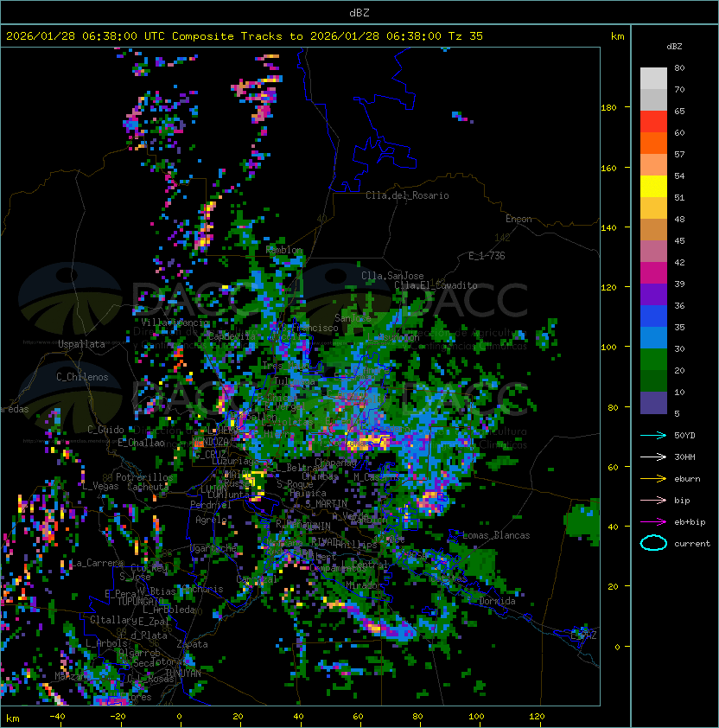
Task: Select the magenta 39-42 dBZ swatch
Action: [653, 273]
